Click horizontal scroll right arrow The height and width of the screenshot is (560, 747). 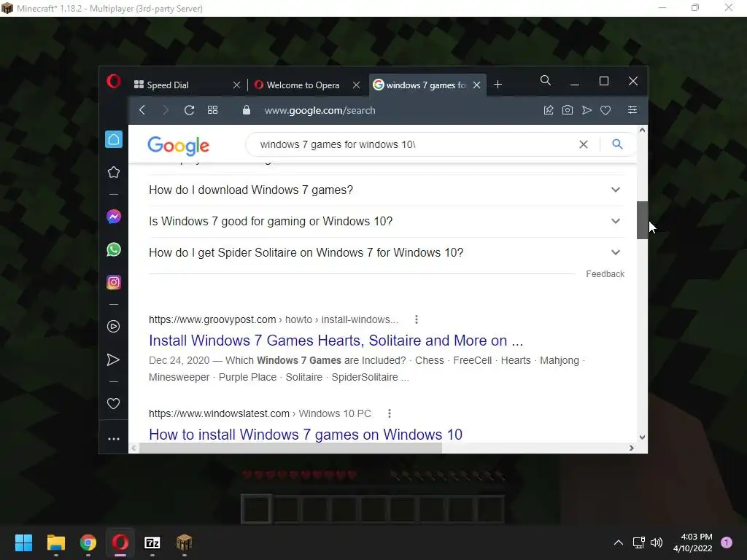point(631,448)
